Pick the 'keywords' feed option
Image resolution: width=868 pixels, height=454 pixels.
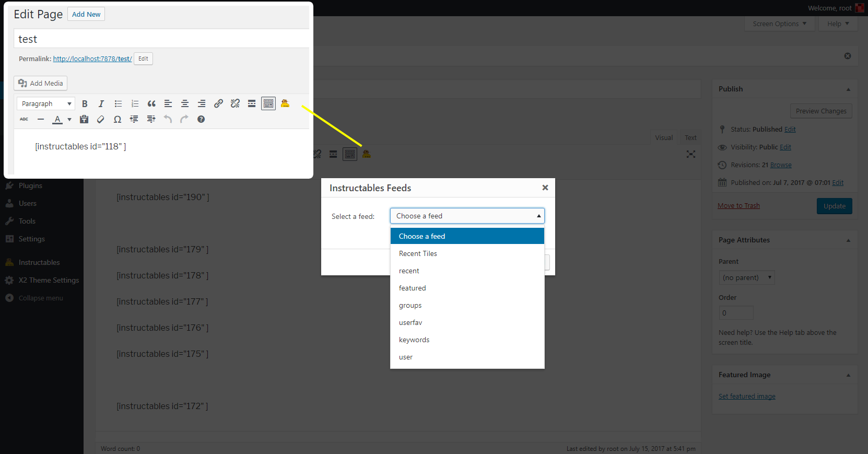point(467,340)
